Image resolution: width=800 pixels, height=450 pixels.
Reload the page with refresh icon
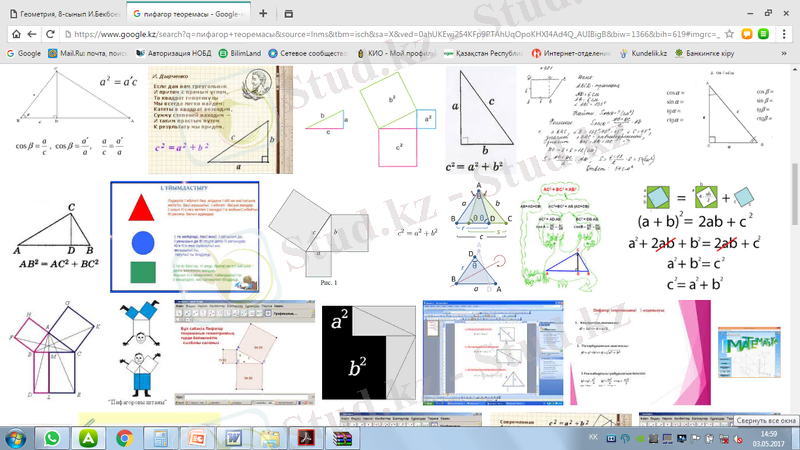coord(50,34)
